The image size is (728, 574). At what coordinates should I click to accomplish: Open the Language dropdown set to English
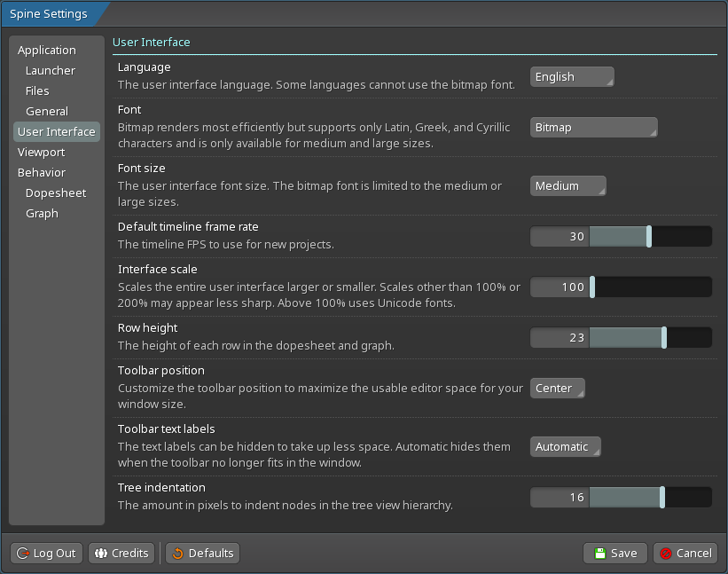(572, 77)
